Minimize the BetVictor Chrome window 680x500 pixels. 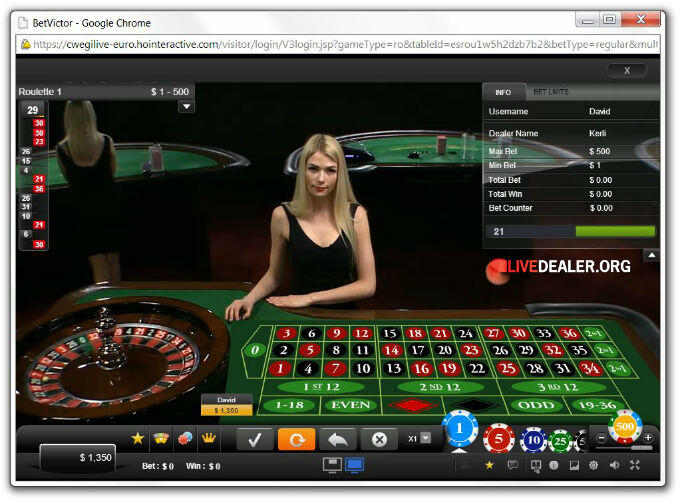tap(588, 20)
